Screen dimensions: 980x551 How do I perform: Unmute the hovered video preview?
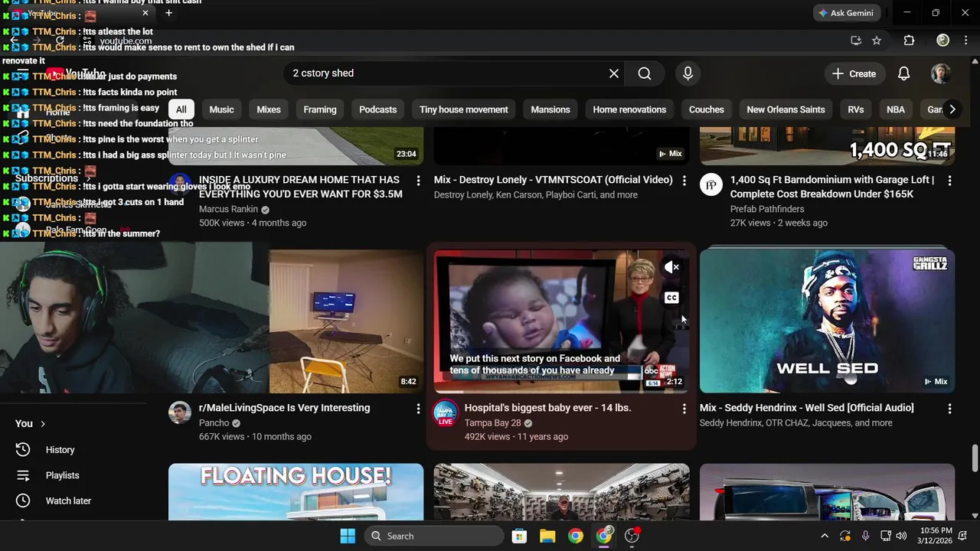(x=671, y=267)
